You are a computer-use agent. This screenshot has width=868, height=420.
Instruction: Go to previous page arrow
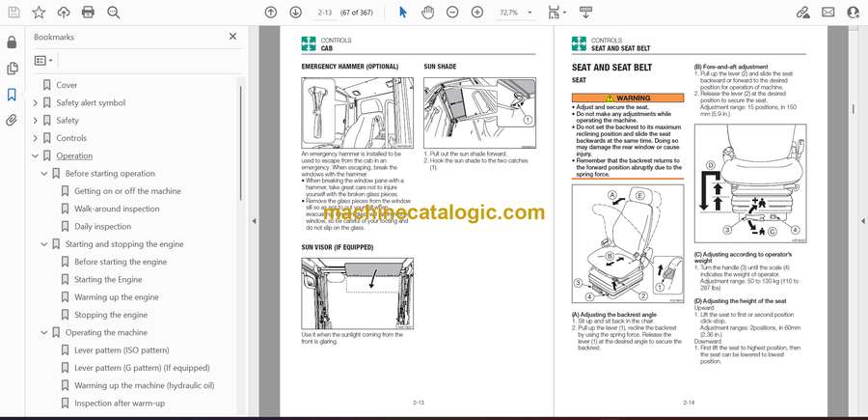[271, 13]
